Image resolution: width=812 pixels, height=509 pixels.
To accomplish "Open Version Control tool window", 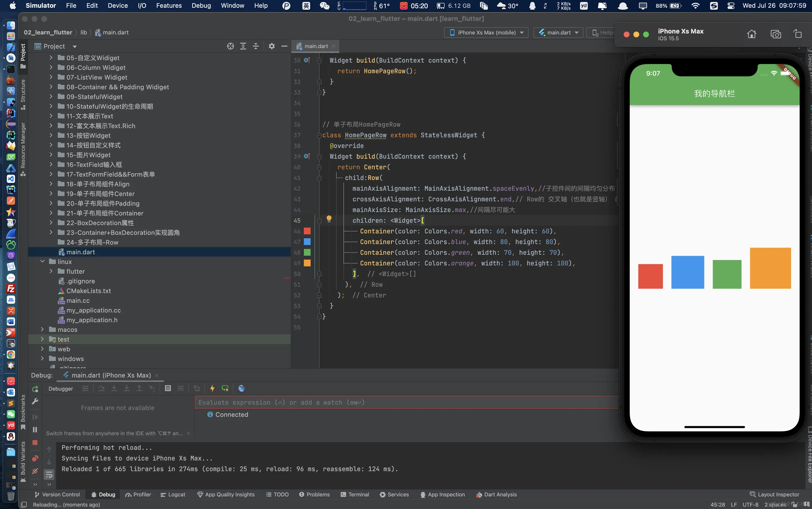I will point(57,495).
